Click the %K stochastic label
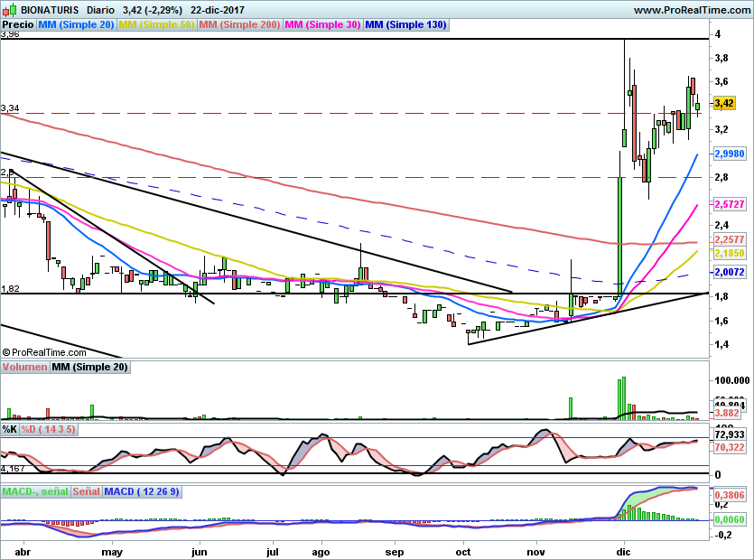Viewport: 754px width, 560px height. (10, 429)
